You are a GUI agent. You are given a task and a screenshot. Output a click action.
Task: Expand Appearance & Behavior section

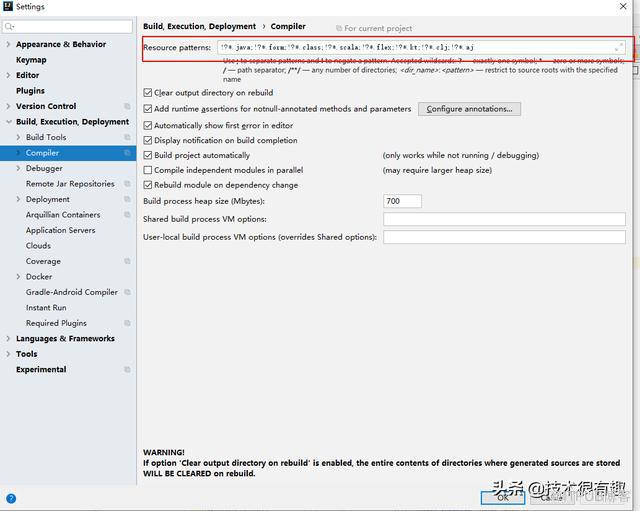click(x=8, y=44)
